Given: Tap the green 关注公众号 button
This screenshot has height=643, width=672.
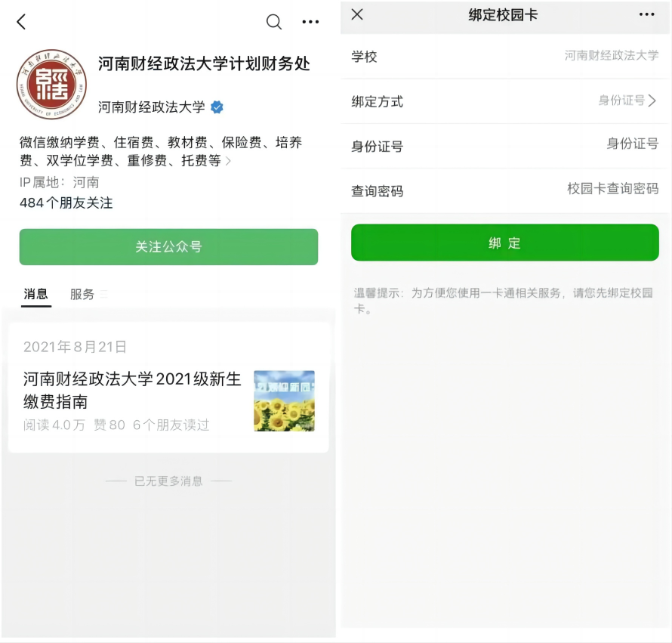Looking at the screenshot, I should [168, 246].
